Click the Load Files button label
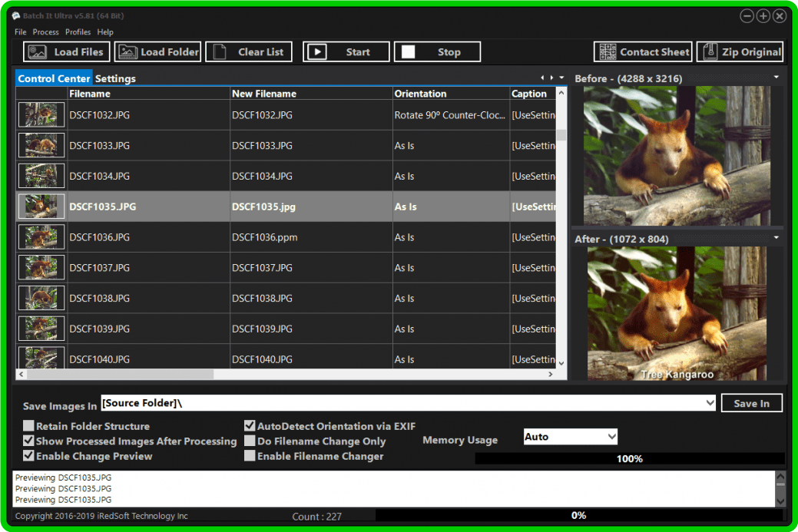This screenshot has width=798, height=532. 79,52
